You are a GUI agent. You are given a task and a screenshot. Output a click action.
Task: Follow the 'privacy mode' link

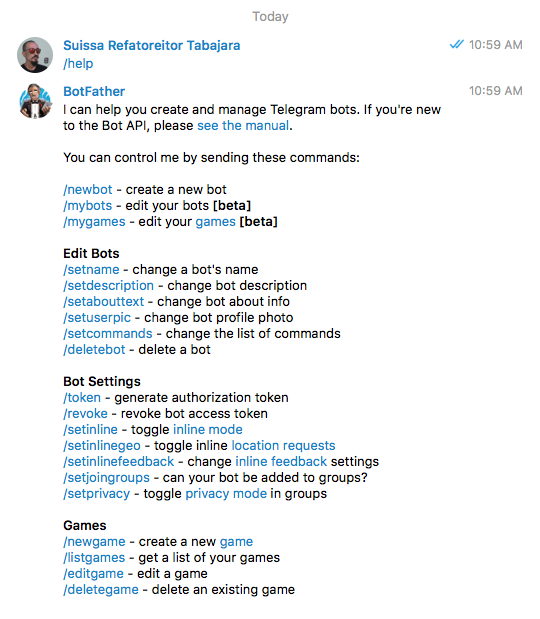[x=226, y=494]
